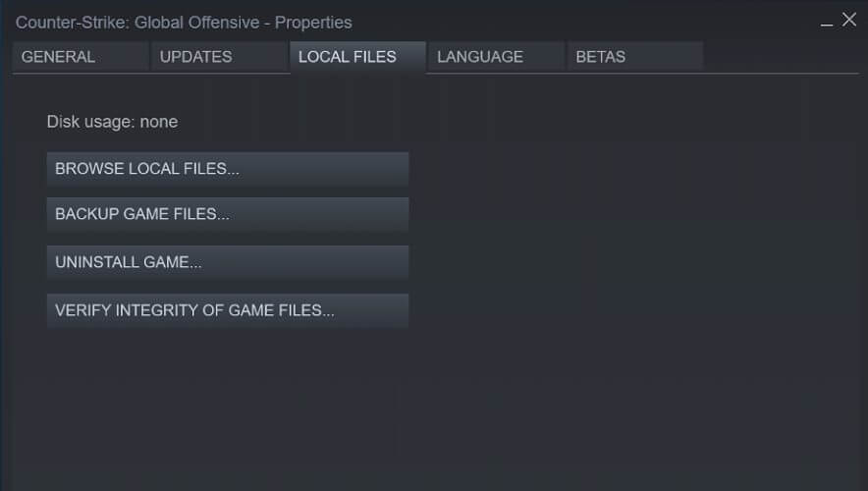The width and height of the screenshot is (868, 491).
Task: Click the 'Disk usage' label
Action: point(90,122)
